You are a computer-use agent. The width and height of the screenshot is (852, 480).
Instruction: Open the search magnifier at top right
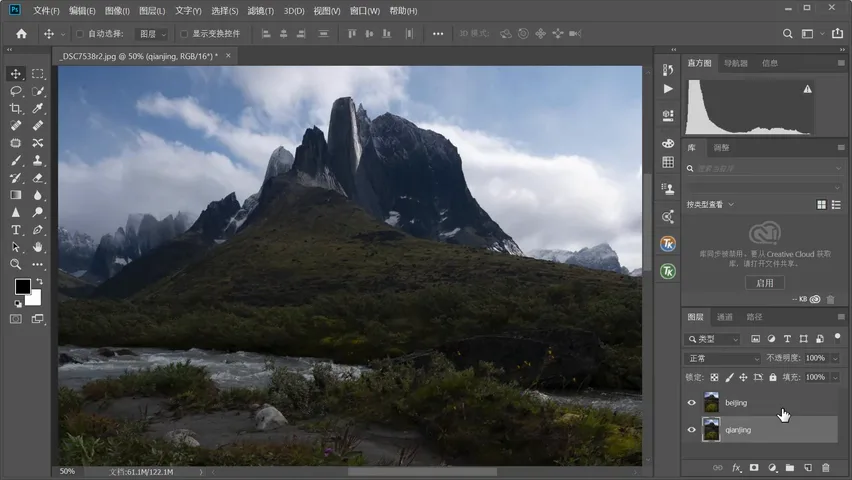[x=787, y=34]
